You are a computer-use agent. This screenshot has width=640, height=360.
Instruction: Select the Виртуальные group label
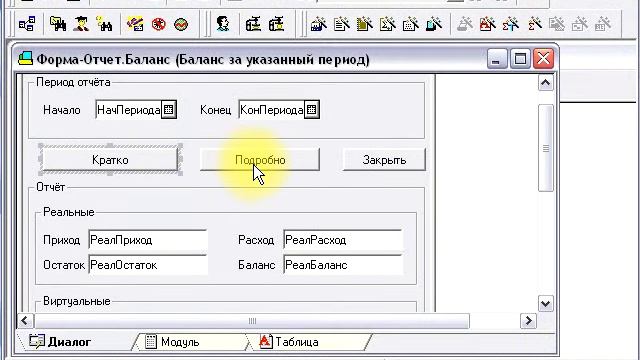[77, 301]
